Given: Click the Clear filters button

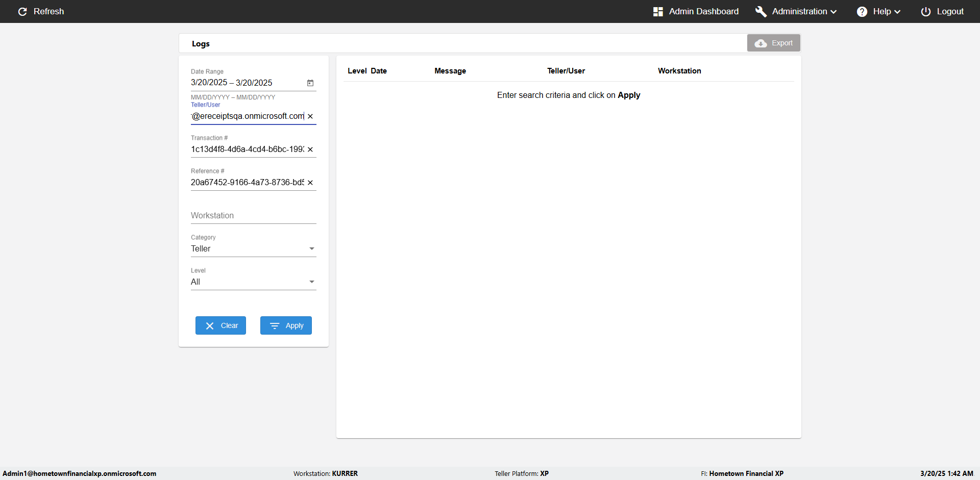Looking at the screenshot, I should 220,325.
